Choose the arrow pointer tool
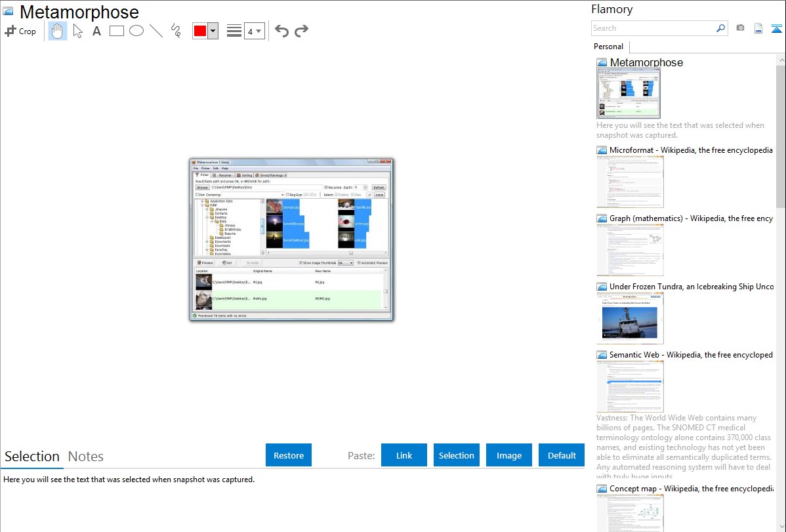Image resolution: width=786 pixels, height=532 pixels. click(77, 31)
